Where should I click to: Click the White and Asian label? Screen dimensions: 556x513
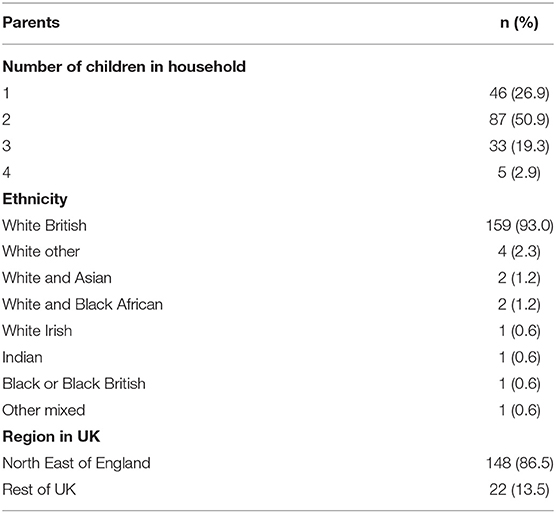click(x=57, y=278)
